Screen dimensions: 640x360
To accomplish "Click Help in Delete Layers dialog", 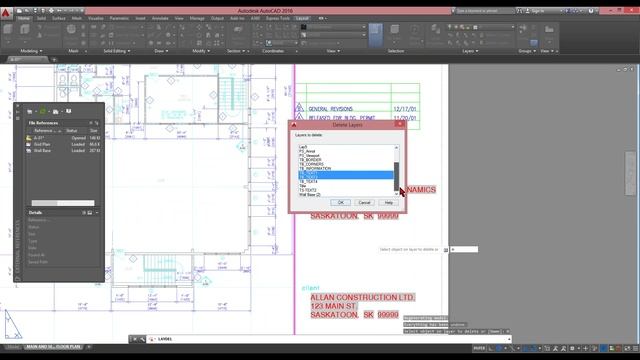I will pyautogui.click(x=389, y=202).
